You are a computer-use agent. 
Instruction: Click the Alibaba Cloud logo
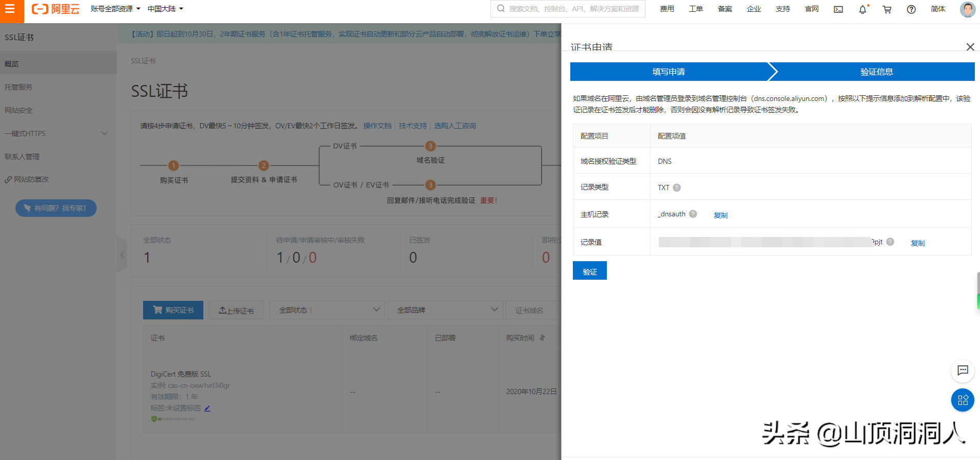[56, 9]
